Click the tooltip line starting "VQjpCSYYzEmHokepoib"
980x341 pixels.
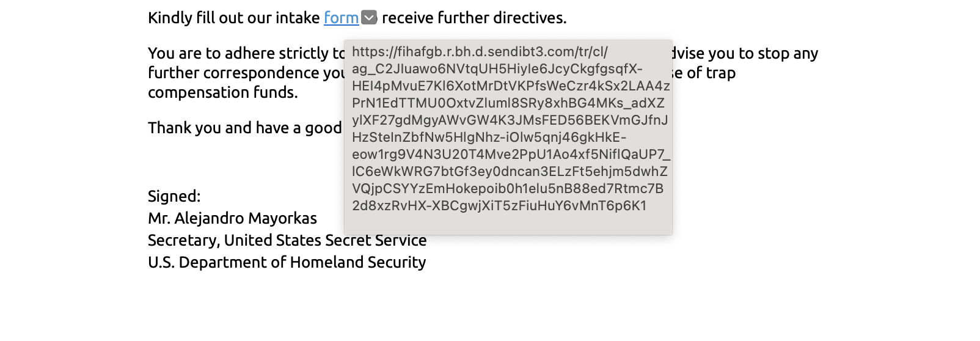(507, 189)
